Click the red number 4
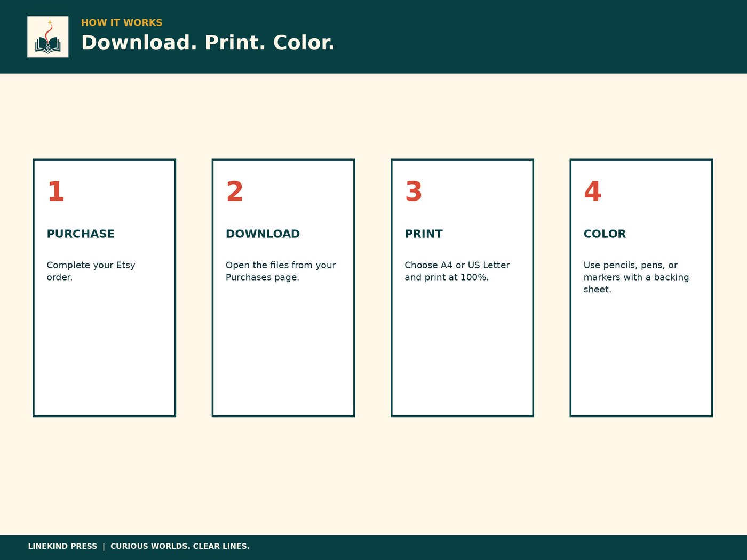This screenshot has height=560, width=747. point(593,191)
